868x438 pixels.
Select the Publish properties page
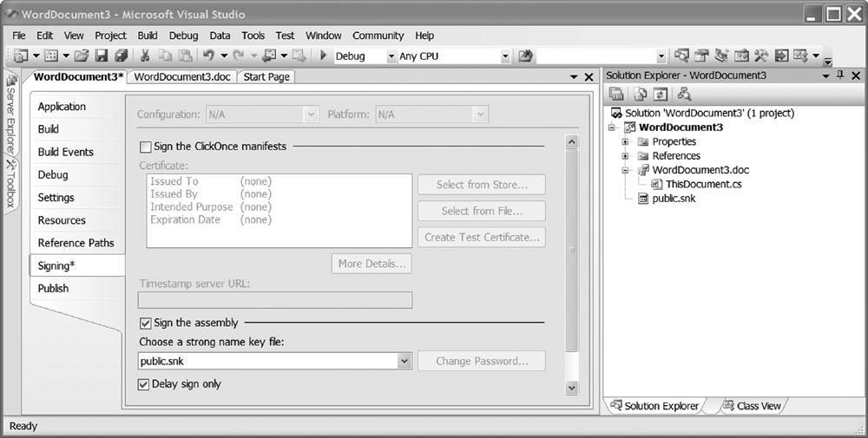pyautogui.click(x=53, y=288)
